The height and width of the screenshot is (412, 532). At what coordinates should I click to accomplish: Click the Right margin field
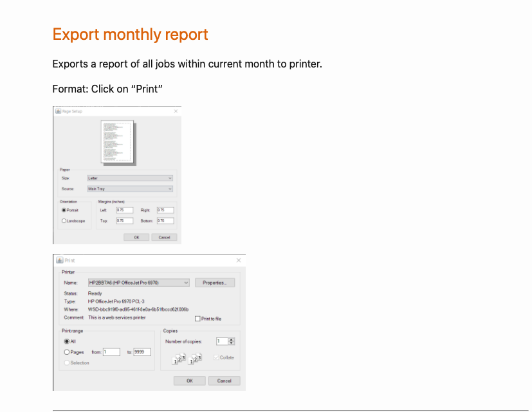(165, 210)
